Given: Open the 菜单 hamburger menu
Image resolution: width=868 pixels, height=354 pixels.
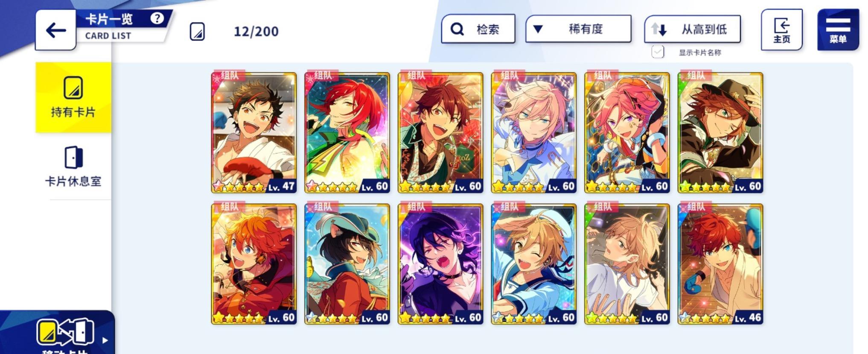Looking at the screenshot, I should tap(838, 29).
